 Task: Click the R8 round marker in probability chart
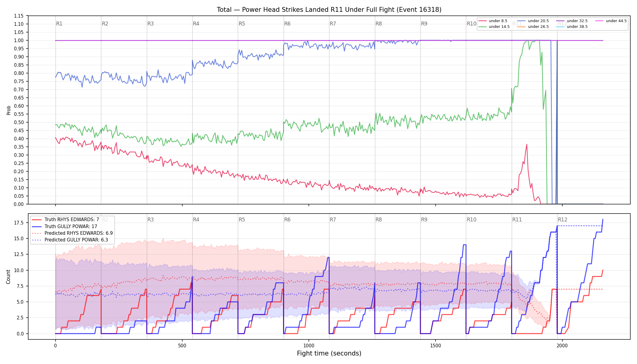(379, 24)
